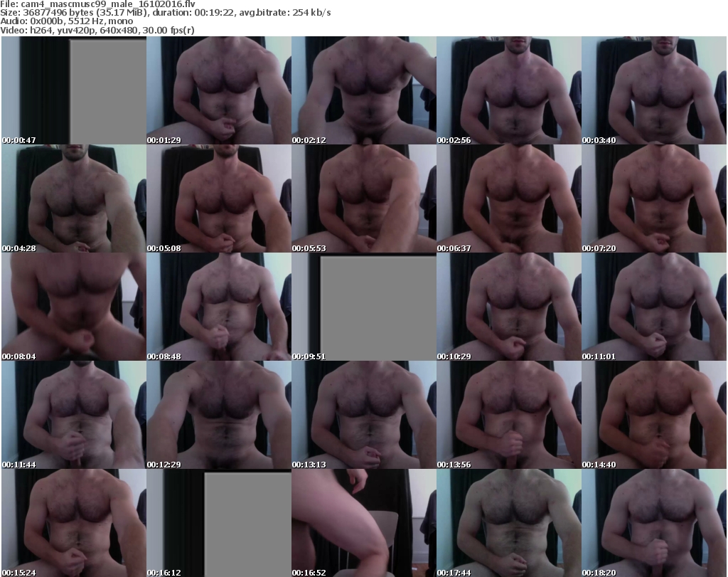Image resolution: width=728 pixels, height=577 pixels.
Task: Select the frame stamped 00:13:56
Action: coord(509,415)
